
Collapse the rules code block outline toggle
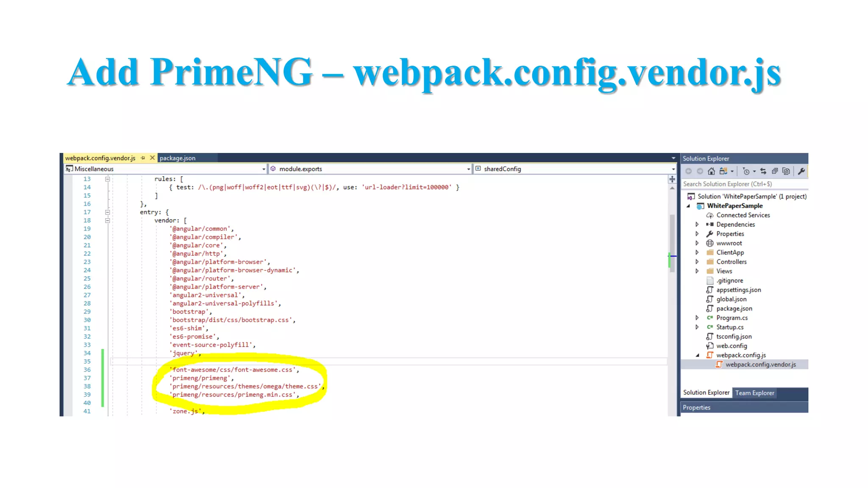tap(108, 179)
